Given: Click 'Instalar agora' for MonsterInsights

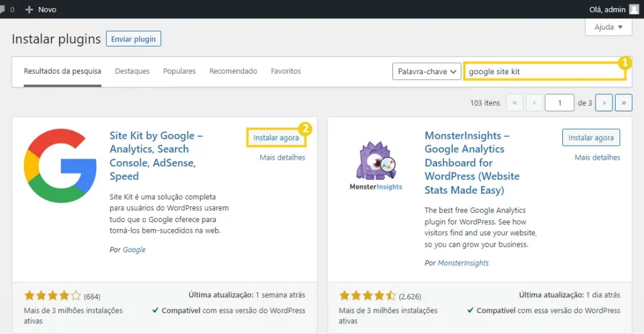Looking at the screenshot, I should coord(591,138).
